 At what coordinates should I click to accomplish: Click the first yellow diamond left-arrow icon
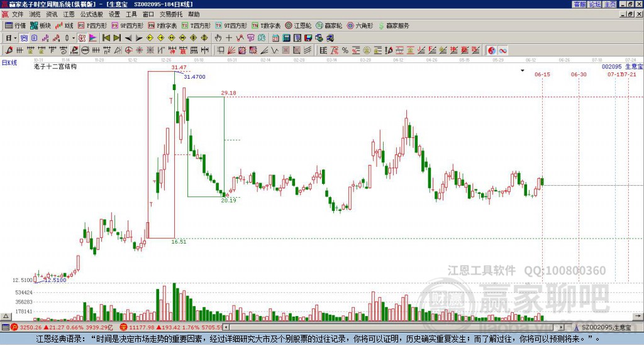(x=150, y=38)
